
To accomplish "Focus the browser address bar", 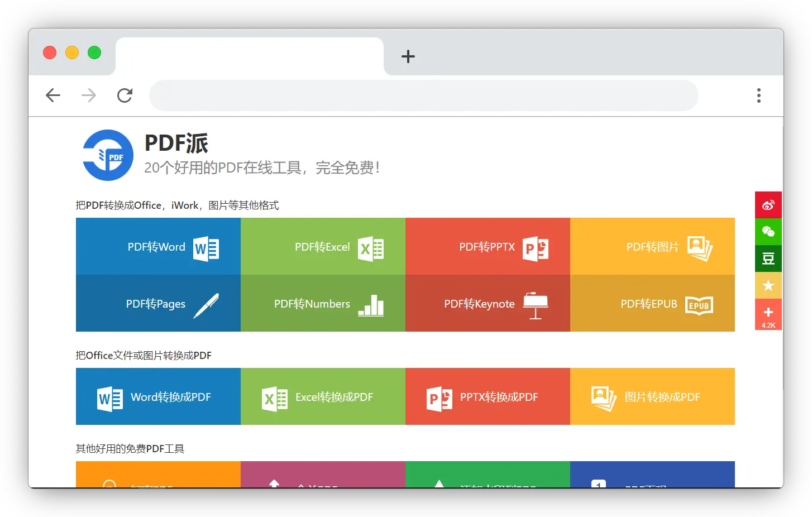I will 423,95.
